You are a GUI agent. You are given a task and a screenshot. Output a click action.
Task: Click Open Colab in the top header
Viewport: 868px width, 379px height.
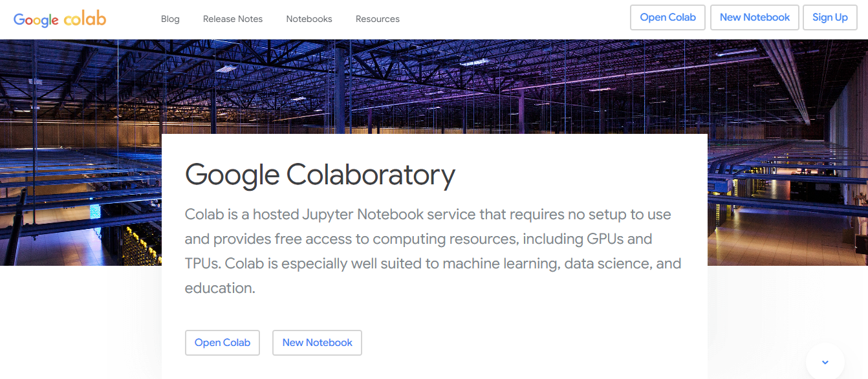tap(668, 17)
